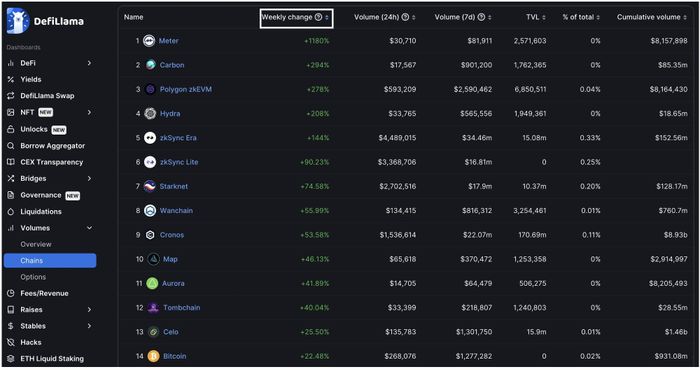Click the DefiLlama logo icon
The image size is (700, 370).
click(18, 21)
